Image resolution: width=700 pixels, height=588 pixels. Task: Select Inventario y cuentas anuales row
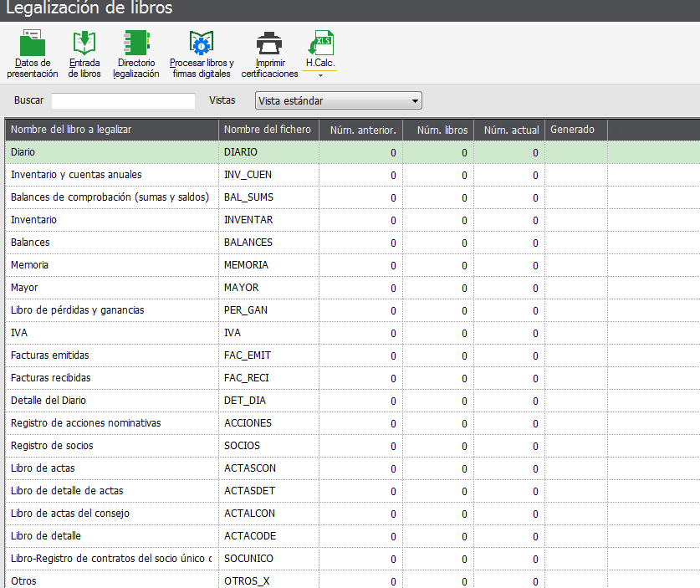pos(353,175)
